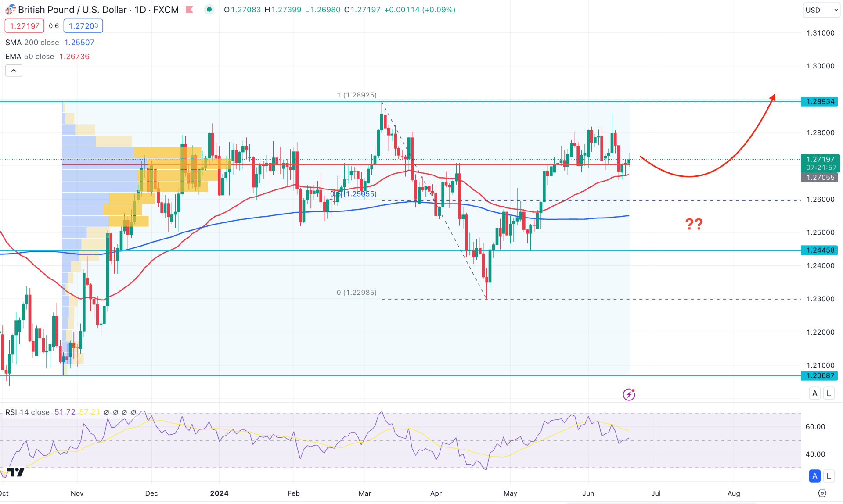This screenshot has height=504, width=843.
Task: Select the SMA 200 close indicator legend
Action: coord(32,43)
